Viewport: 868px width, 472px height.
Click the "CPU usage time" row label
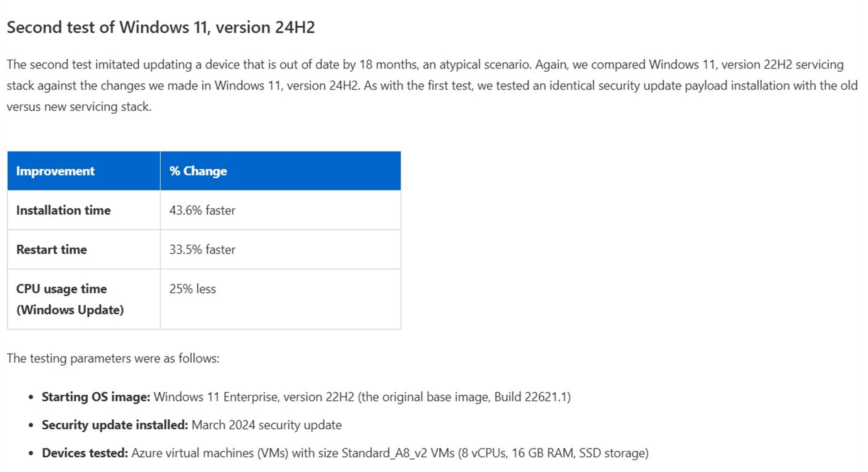point(62,289)
